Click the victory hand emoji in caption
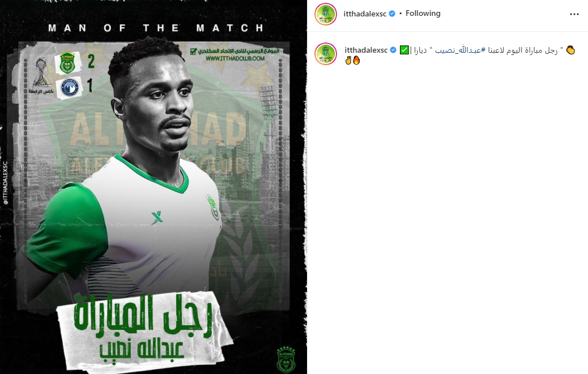The height and width of the screenshot is (374, 588). (348, 60)
